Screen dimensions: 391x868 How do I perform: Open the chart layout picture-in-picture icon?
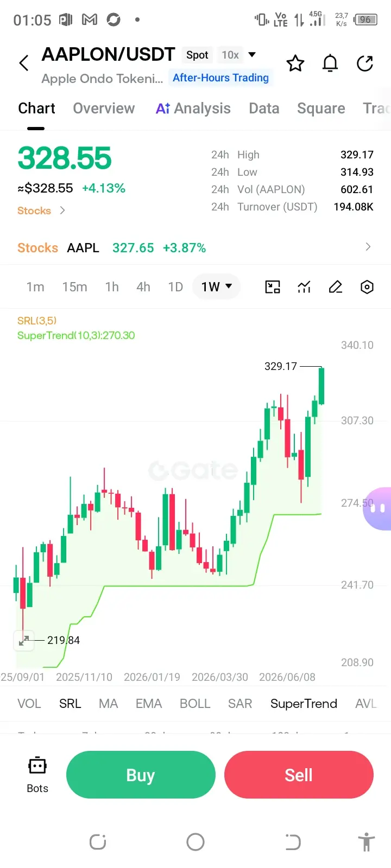click(273, 287)
